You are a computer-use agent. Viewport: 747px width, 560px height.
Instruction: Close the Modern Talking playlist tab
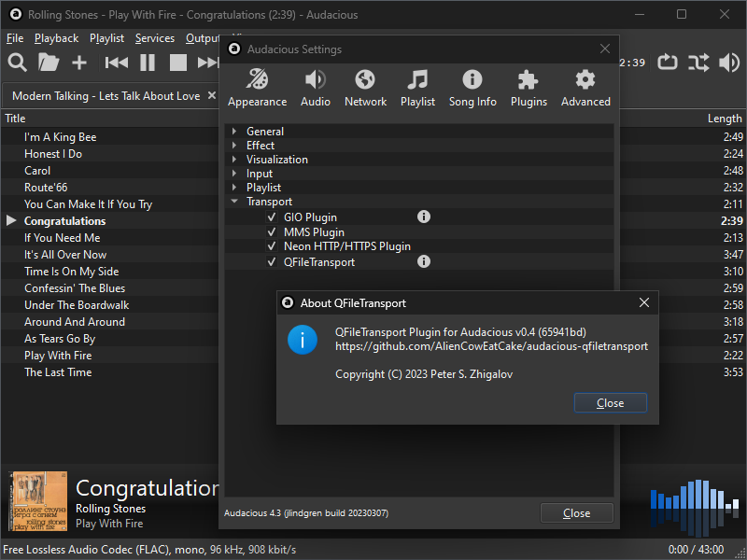click(212, 95)
